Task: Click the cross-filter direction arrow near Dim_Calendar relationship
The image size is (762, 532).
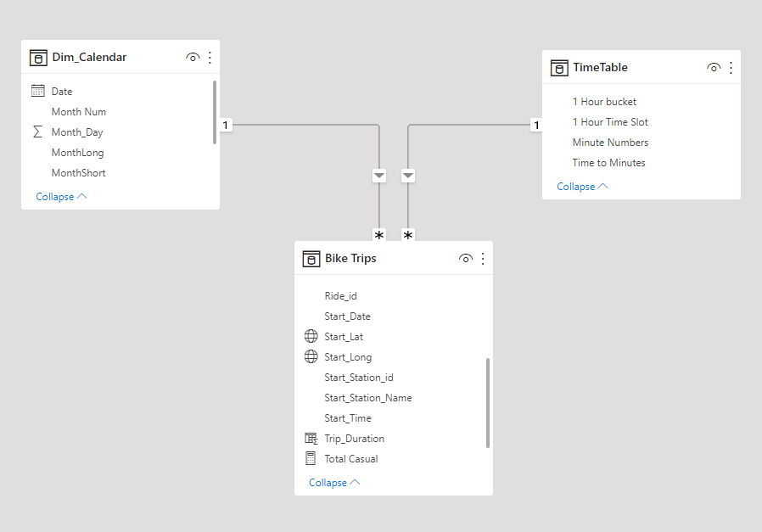Action: point(379,176)
